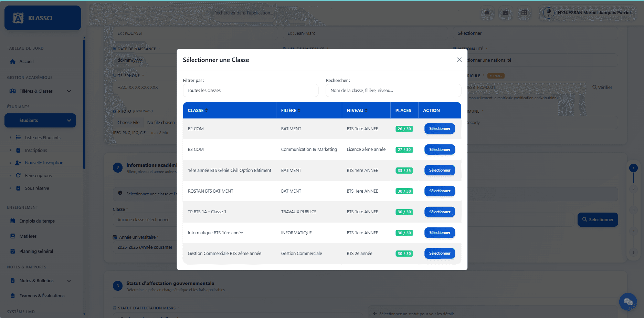This screenshot has width=644, height=318.
Task: Click step 1 marker in progress stepper
Action: tap(633, 168)
